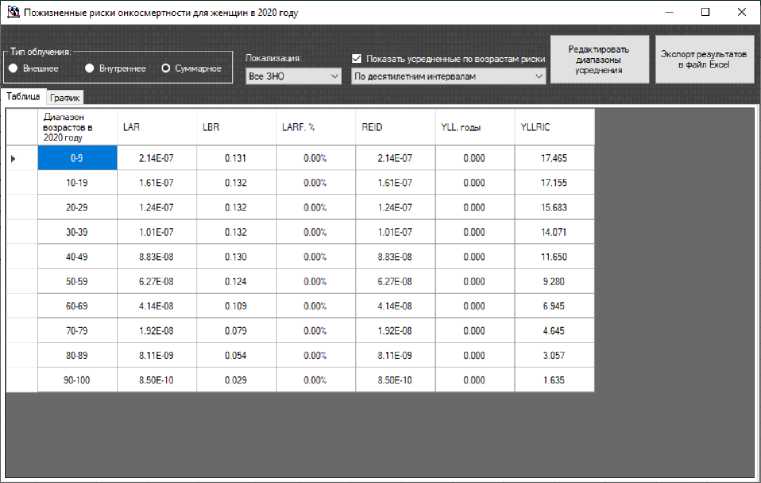Switch to the Таблица tab
This screenshot has height=483, width=761.
(23, 96)
